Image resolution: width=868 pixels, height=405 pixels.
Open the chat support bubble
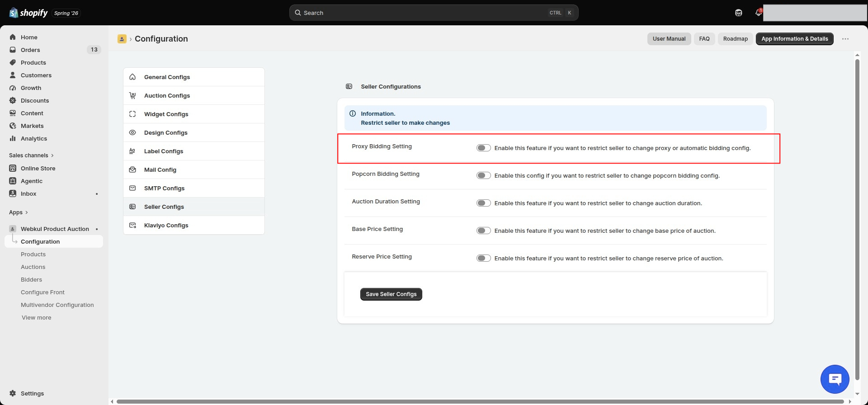835,379
